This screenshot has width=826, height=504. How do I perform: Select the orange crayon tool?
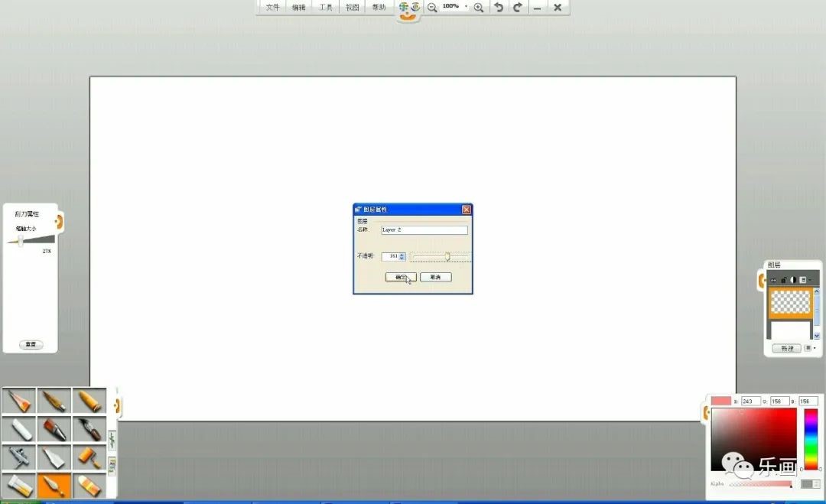point(89,401)
